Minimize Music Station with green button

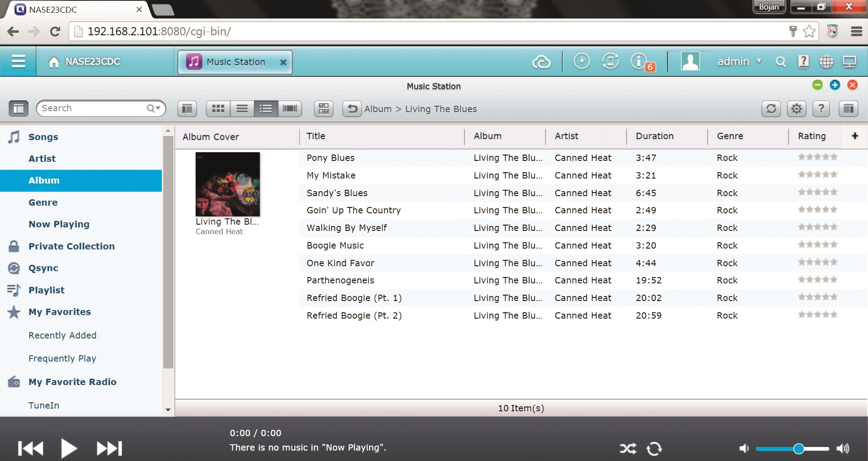(x=817, y=85)
